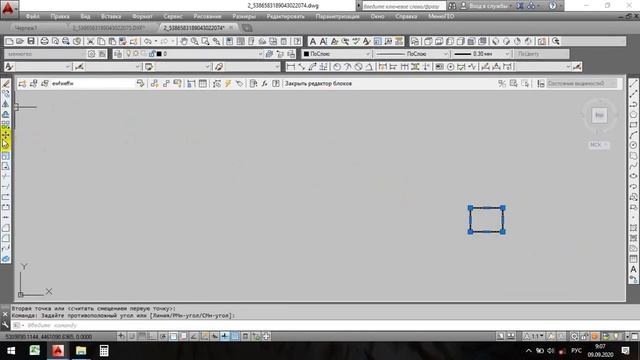Screen dimensions: 640x360
Task: Toggle Ortho mode in status bar
Action: pyautogui.click(x=152, y=336)
